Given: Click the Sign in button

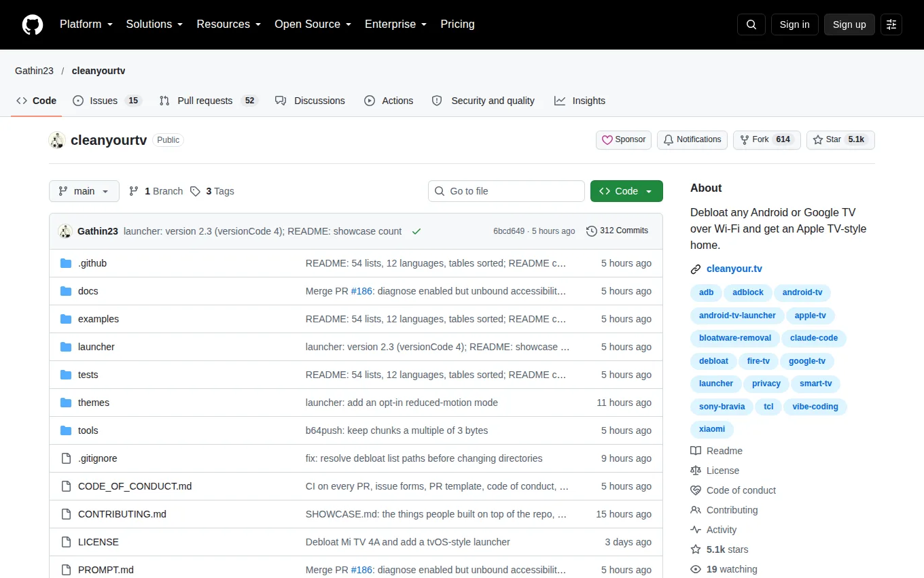Looking at the screenshot, I should (794, 24).
